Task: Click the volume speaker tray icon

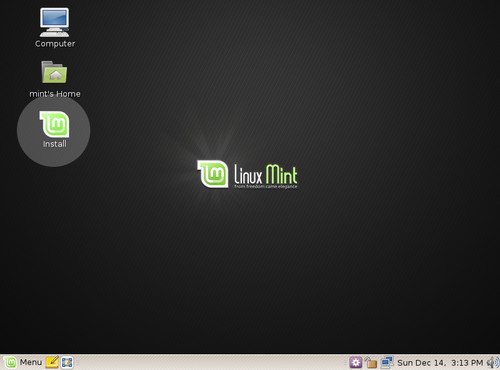Action: pos(493,362)
